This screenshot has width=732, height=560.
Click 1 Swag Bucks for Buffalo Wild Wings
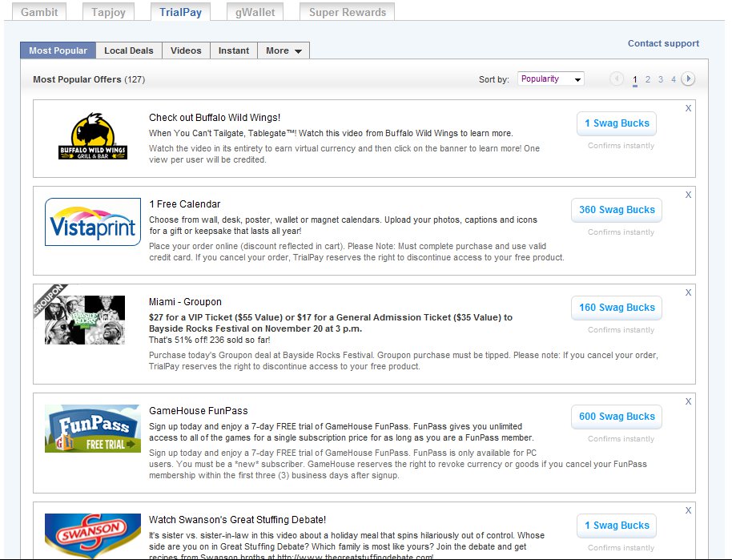617,123
